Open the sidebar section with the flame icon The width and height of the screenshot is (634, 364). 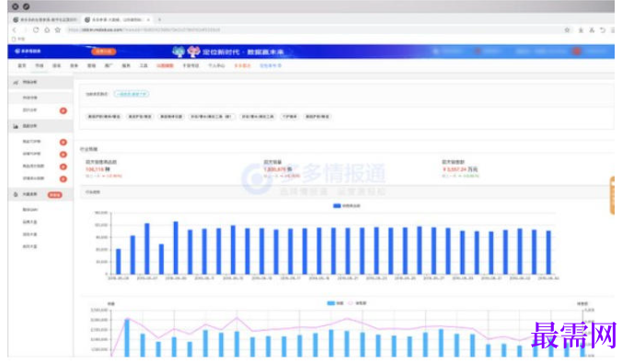(40, 195)
